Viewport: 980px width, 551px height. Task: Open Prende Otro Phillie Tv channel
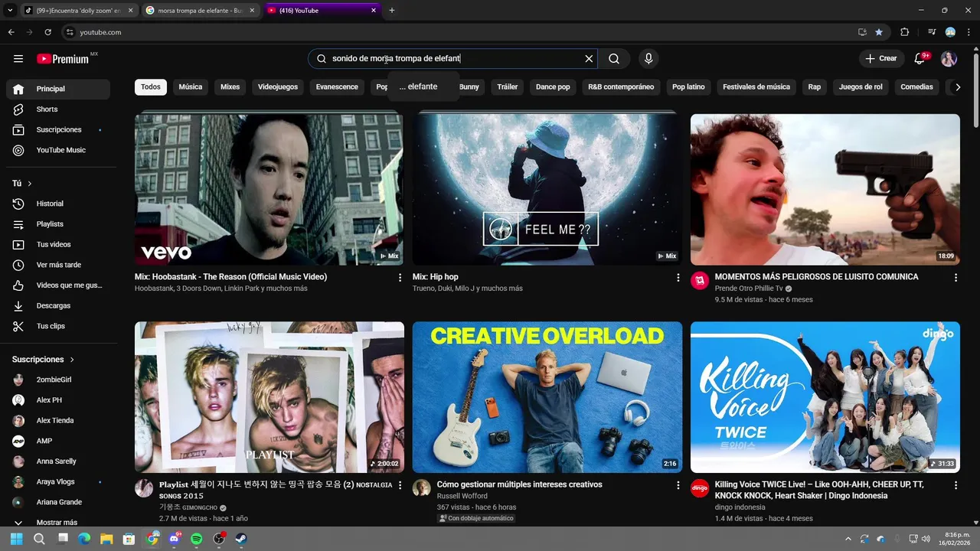(x=749, y=289)
